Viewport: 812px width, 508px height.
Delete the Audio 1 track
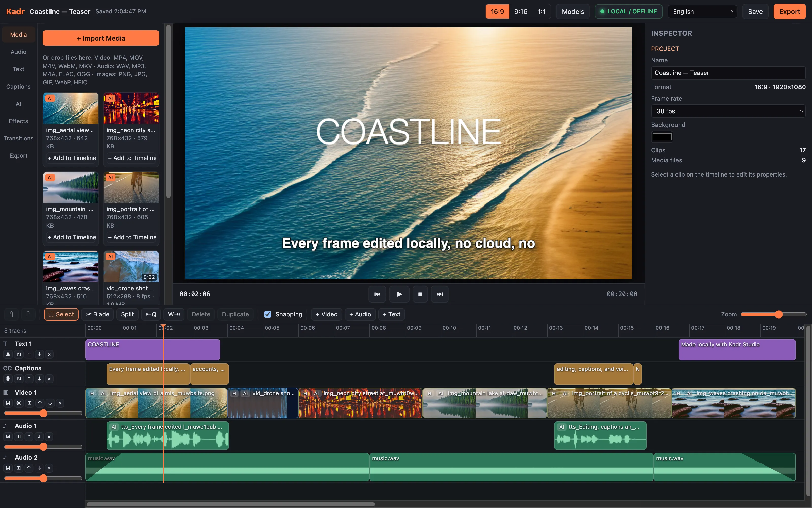point(49,436)
